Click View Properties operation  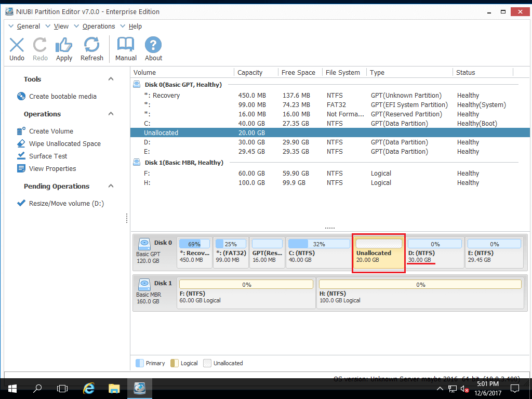point(52,169)
